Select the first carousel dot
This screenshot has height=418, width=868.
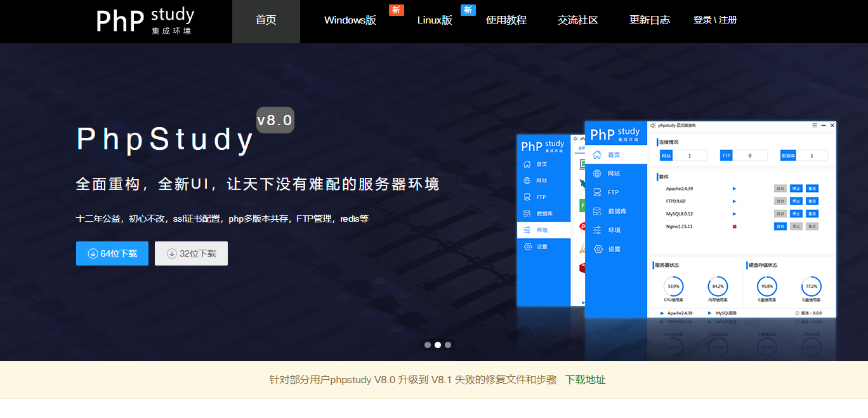pyautogui.click(x=428, y=345)
